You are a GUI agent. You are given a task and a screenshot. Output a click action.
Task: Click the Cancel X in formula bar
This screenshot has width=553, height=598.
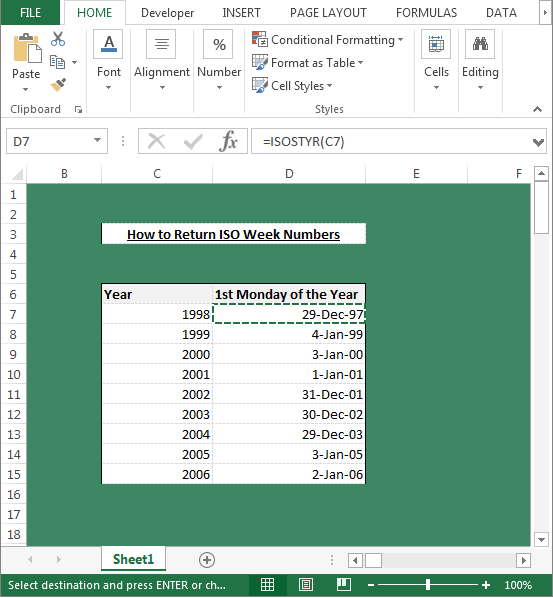[156, 141]
